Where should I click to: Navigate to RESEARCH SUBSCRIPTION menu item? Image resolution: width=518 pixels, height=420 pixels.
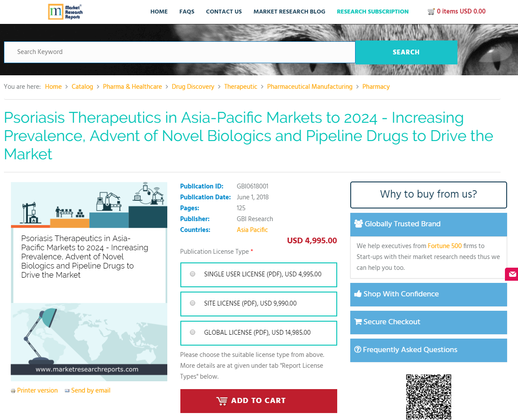[372, 12]
